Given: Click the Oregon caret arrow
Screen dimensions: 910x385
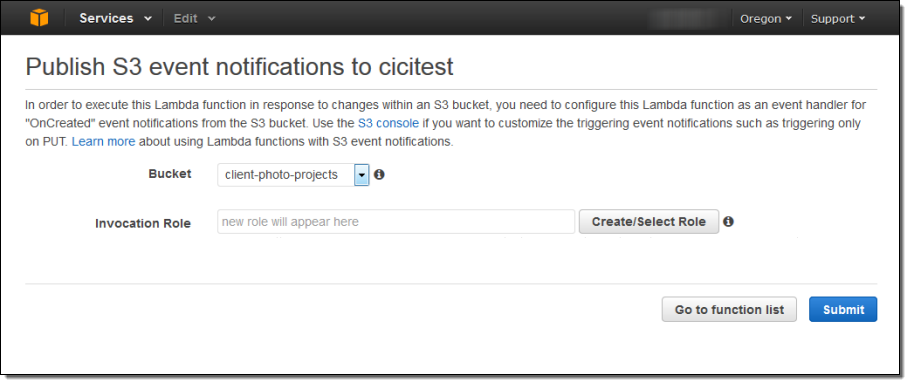Looking at the screenshot, I should [788, 19].
